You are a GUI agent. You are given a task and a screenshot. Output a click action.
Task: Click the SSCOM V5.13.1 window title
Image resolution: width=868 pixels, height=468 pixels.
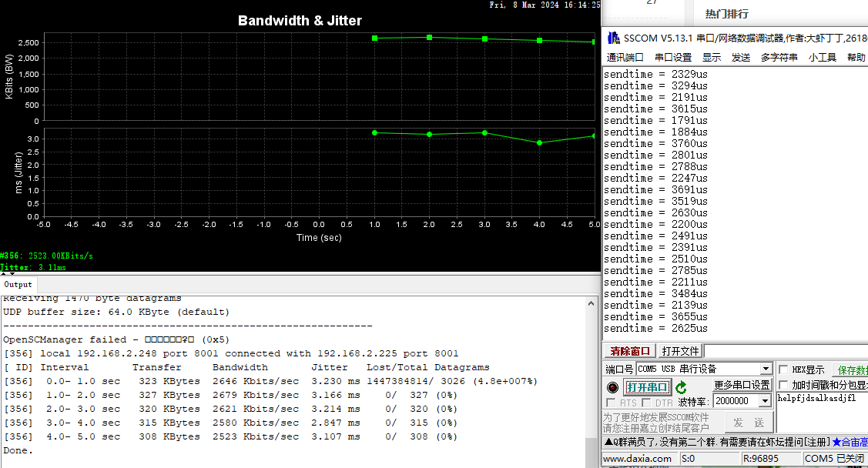[745, 38]
